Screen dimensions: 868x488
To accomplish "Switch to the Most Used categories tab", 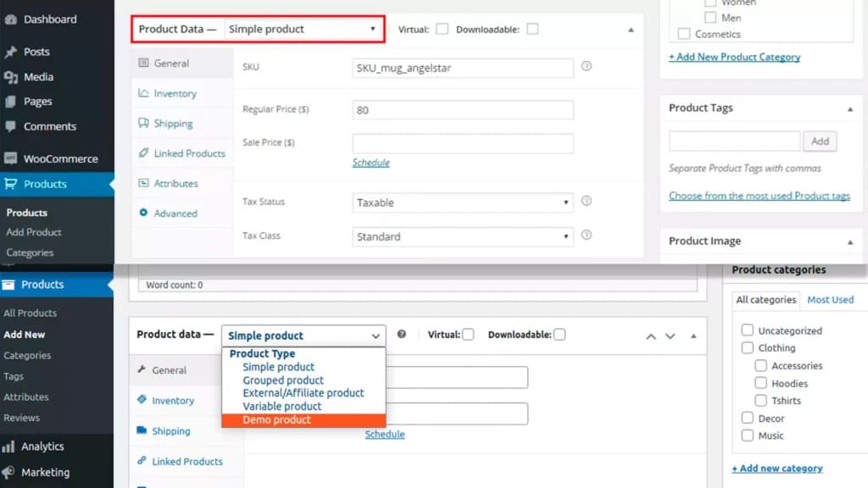I will [831, 300].
